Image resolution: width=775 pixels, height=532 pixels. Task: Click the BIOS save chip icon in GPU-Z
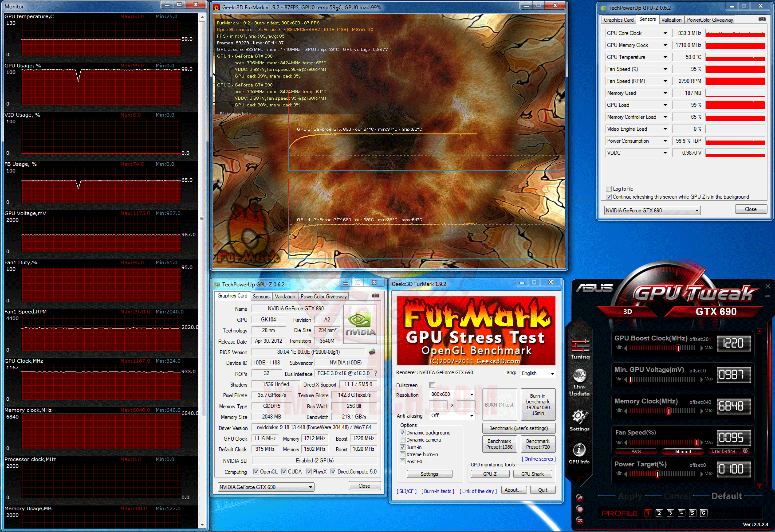pyautogui.click(x=372, y=352)
